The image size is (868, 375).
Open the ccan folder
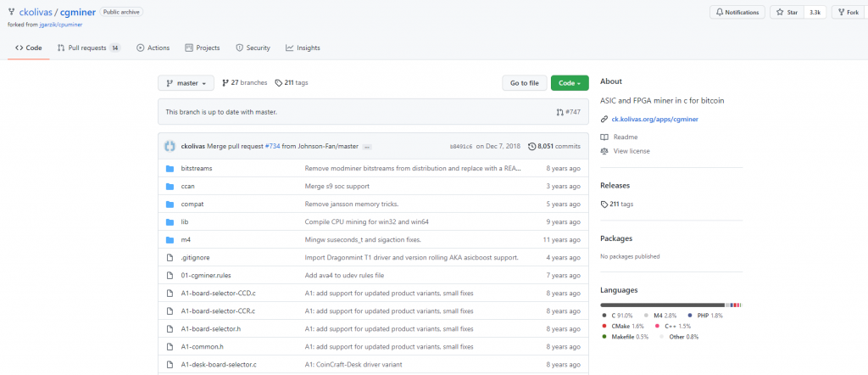coord(187,186)
